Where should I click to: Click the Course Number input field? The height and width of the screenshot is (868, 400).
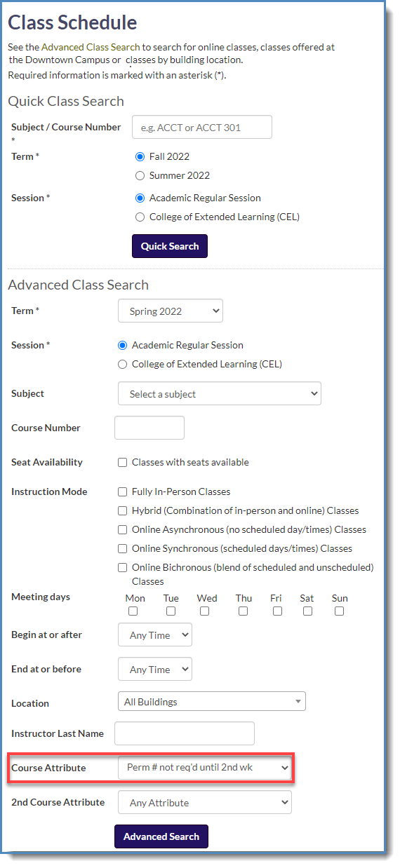pos(149,428)
